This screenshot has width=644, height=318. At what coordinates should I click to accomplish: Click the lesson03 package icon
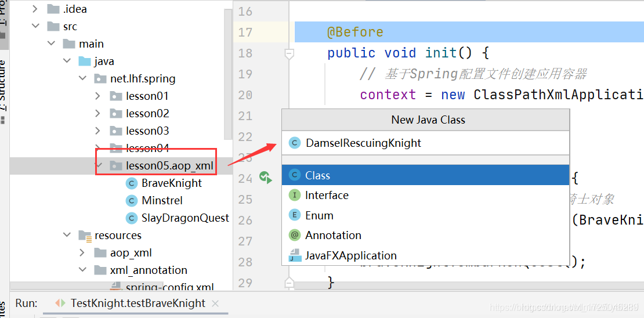tap(116, 131)
